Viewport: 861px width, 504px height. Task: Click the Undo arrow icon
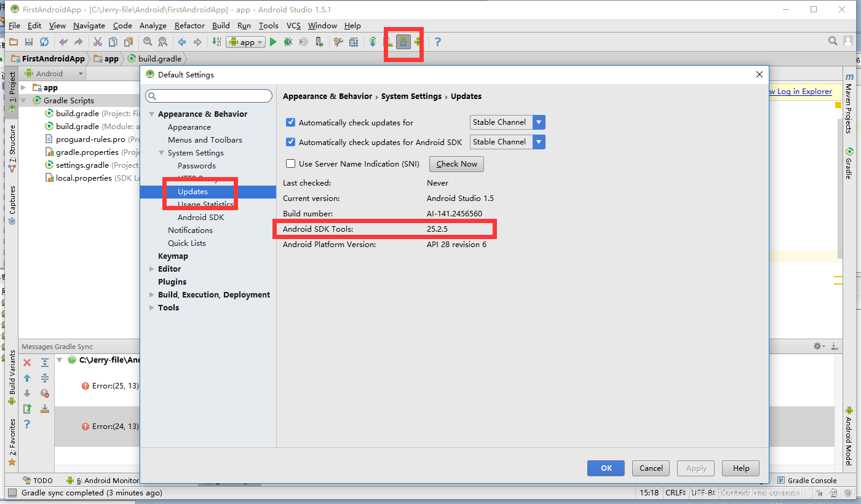tap(63, 42)
